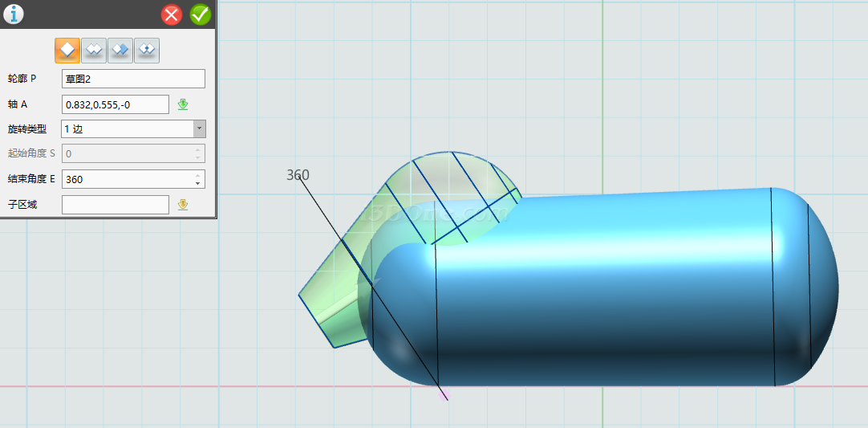Select the base body mode icon

click(x=67, y=50)
